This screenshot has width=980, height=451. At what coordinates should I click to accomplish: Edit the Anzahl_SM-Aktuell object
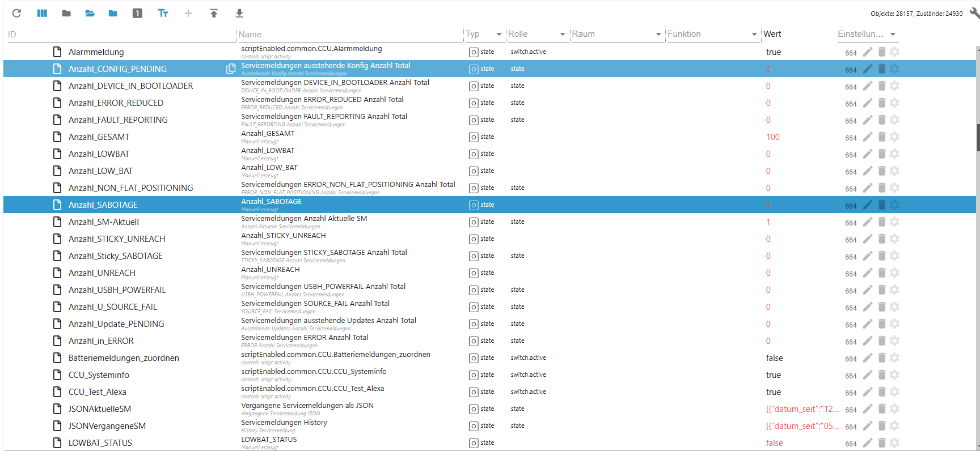(868, 222)
